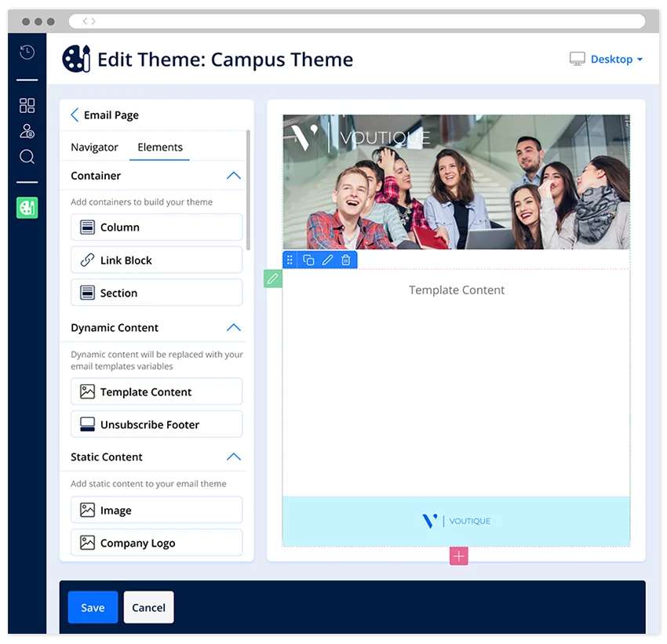The width and height of the screenshot is (667, 644).
Task: Switch to the Navigator tab
Action: click(x=94, y=147)
